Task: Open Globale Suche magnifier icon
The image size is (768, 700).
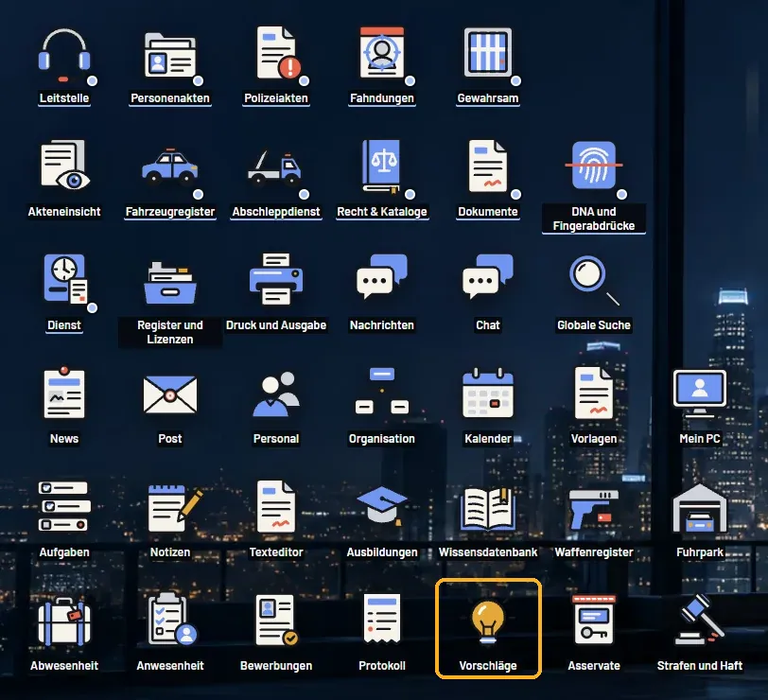Action: [x=594, y=280]
